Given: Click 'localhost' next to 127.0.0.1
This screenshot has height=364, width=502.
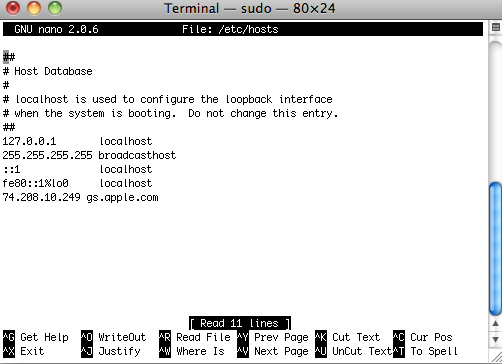Looking at the screenshot, I should click(x=126, y=141).
